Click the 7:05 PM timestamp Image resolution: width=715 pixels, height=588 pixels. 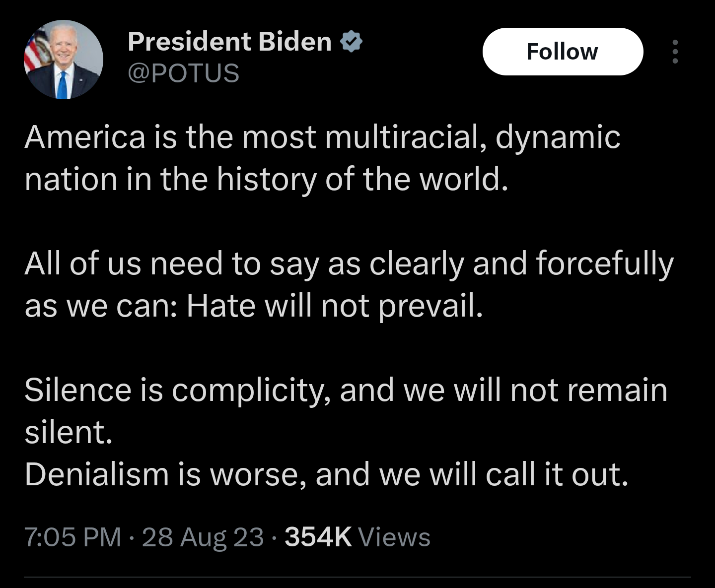tap(72, 537)
